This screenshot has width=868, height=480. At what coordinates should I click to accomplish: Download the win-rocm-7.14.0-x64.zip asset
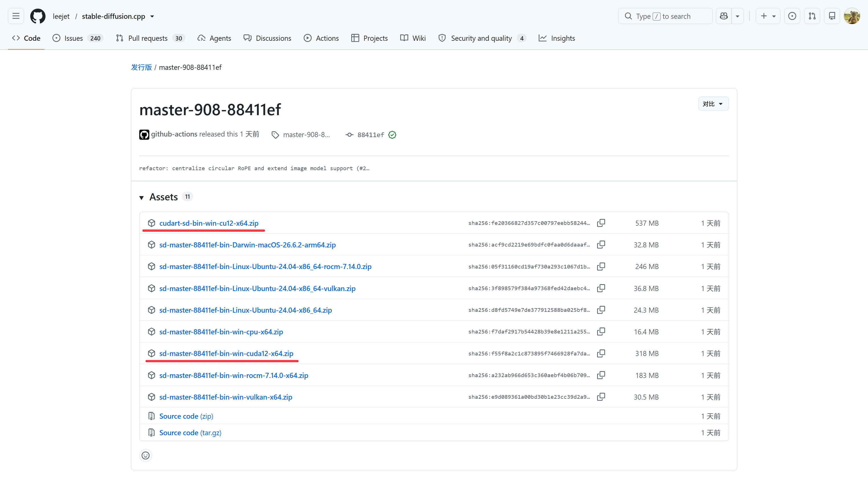[x=234, y=375]
